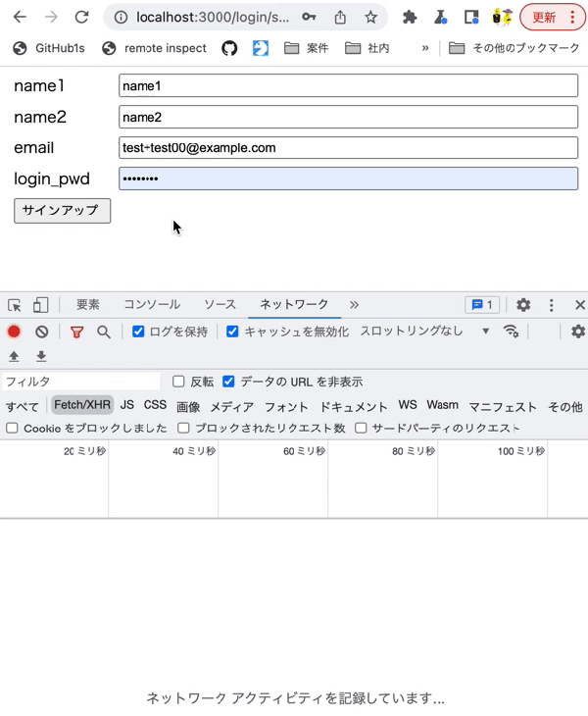This screenshot has width=588, height=716.
Task: Open the スロットリングなし throttling dropdown
Action: [424, 332]
